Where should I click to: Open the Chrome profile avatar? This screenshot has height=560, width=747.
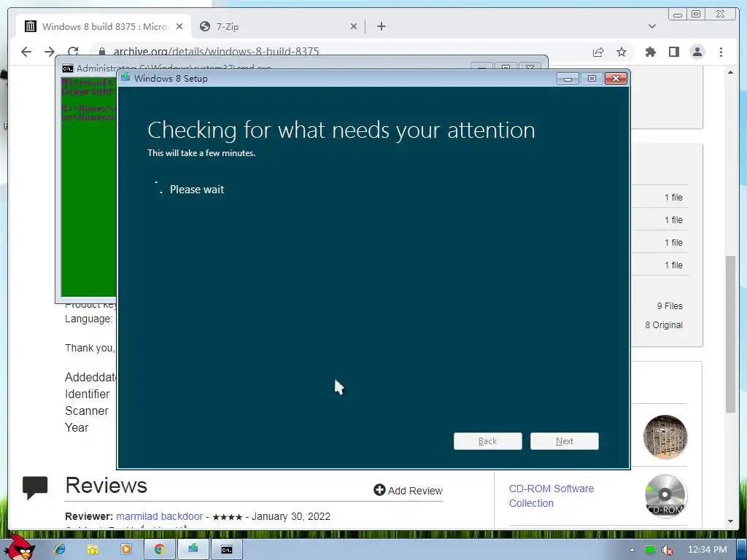pyautogui.click(x=697, y=52)
